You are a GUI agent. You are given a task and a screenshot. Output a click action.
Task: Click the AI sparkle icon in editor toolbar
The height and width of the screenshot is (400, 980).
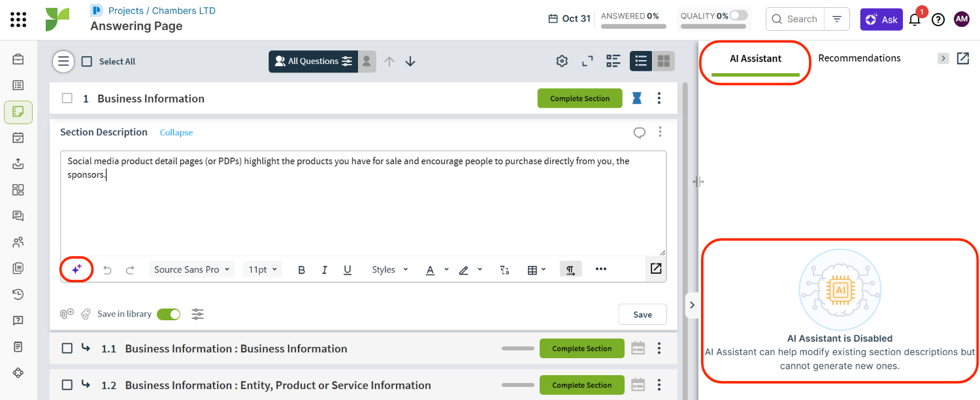click(x=76, y=269)
